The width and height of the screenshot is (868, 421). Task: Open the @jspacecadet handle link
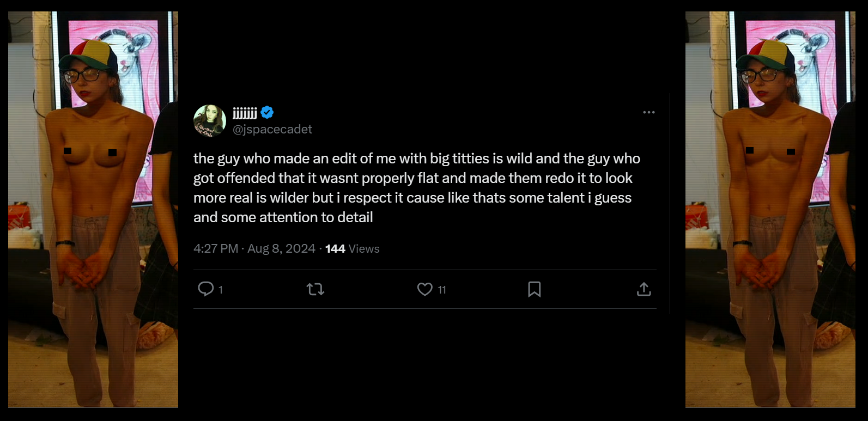pyautogui.click(x=272, y=129)
